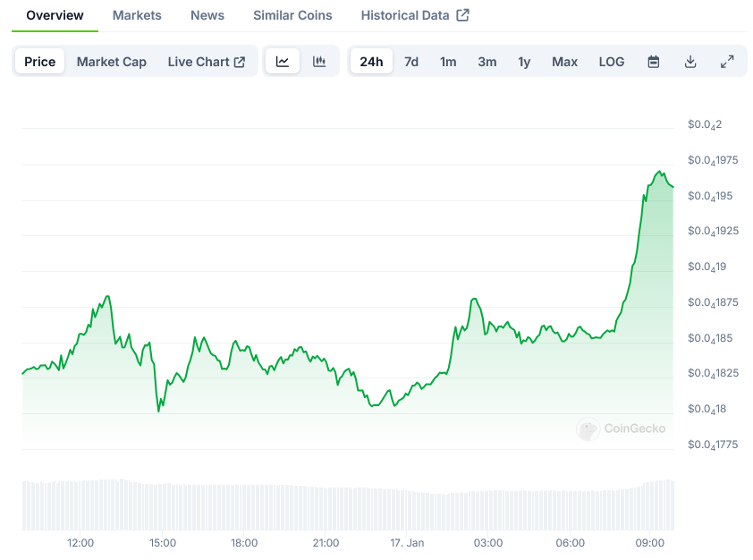Set time range to 7d
The width and height of the screenshot is (753, 560).
(x=411, y=62)
